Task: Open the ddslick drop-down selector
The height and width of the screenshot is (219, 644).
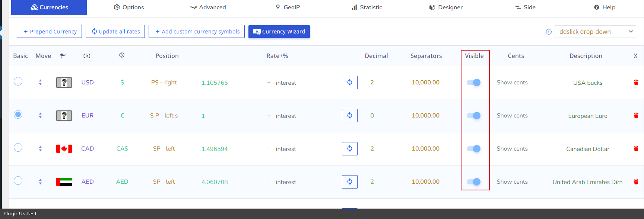Action: click(595, 32)
